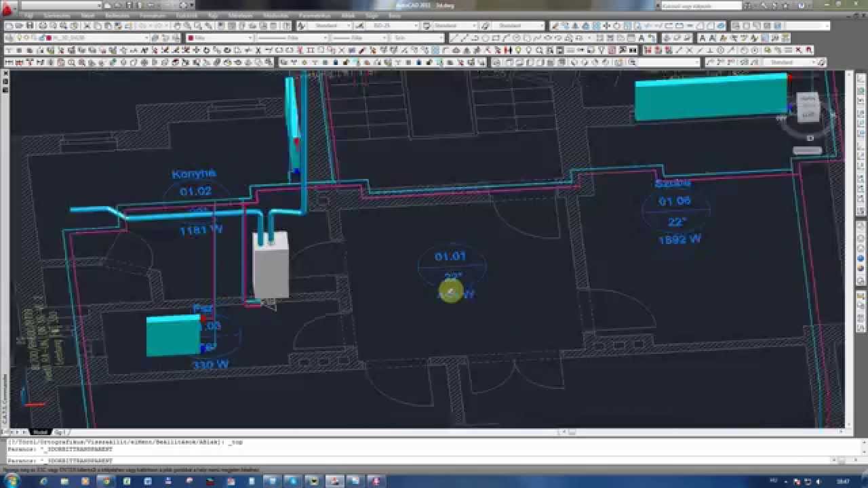Open the Parametrikus menu
This screenshot has width=868, height=488.
[315, 15]
